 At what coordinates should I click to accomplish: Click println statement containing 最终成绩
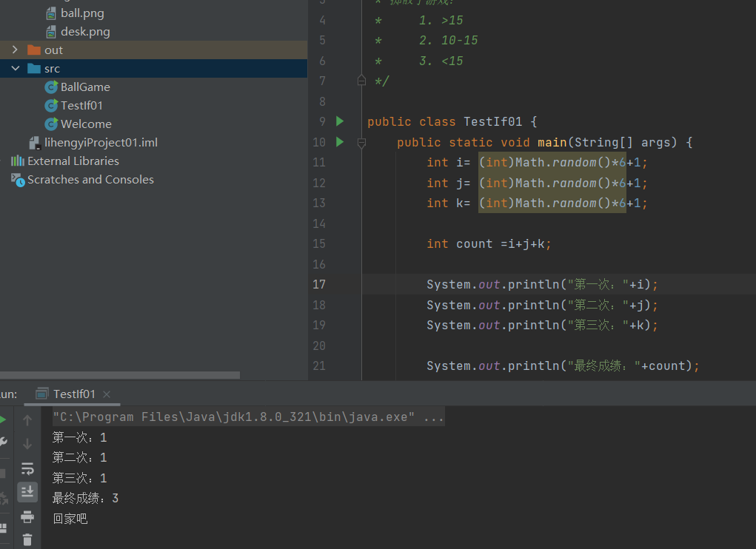563,366
